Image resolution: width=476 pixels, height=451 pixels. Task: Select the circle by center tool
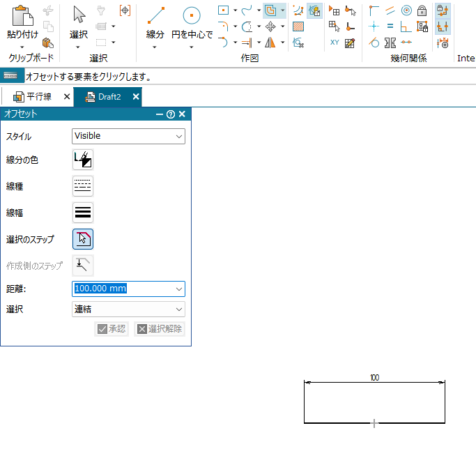pos(192,15)
